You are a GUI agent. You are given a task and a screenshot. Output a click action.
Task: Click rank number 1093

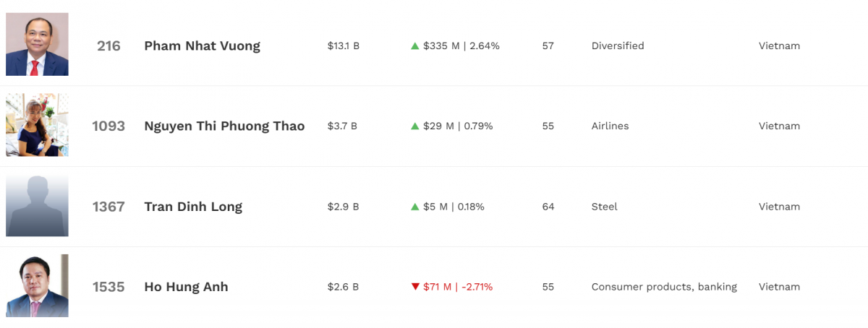pos(109,126)
